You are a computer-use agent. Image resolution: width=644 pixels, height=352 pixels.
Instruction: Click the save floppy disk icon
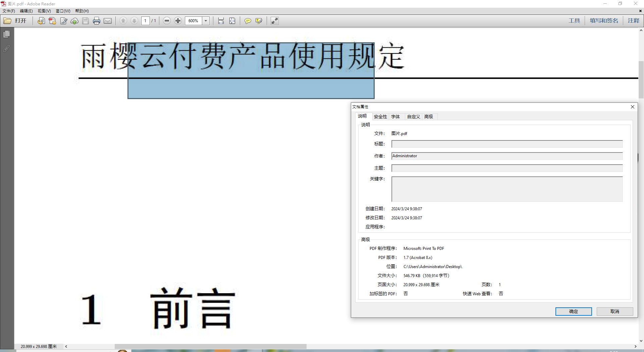[86, 21]
